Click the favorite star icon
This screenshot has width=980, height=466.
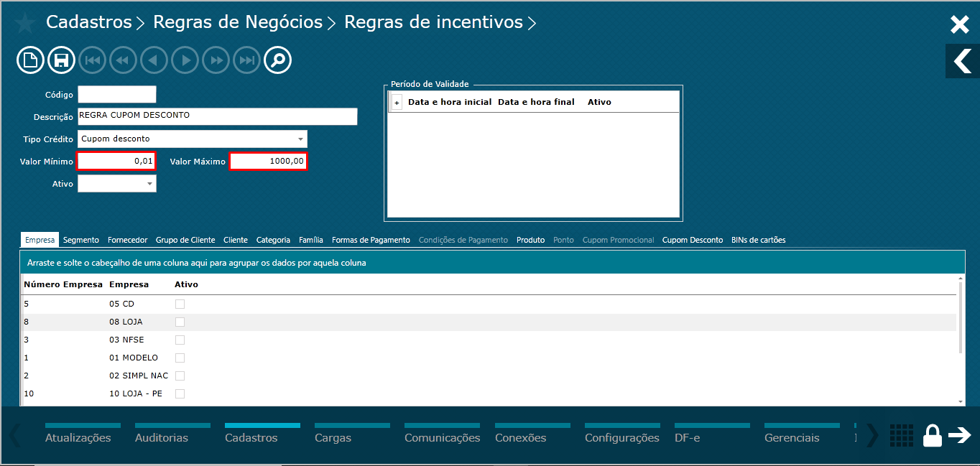click(24, 24)
